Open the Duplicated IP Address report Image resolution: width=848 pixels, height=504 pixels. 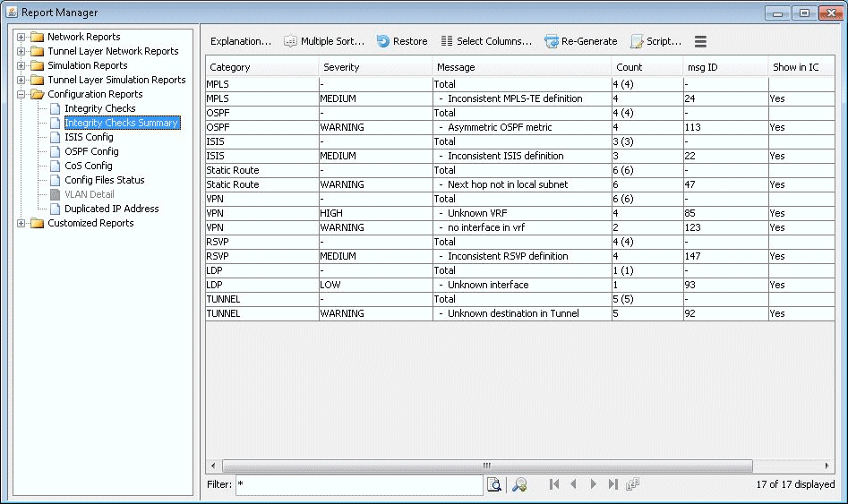pos(111,209)
